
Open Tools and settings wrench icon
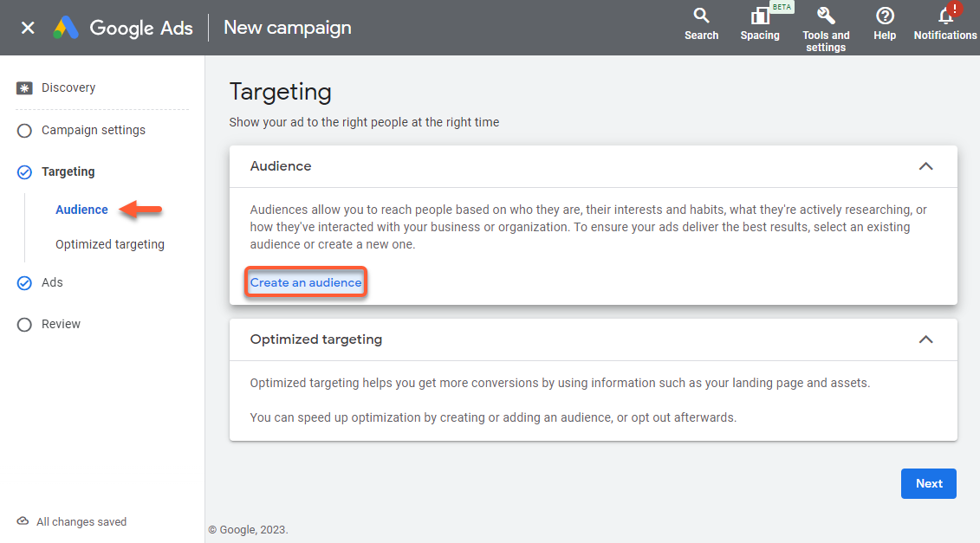coord(826,16)
